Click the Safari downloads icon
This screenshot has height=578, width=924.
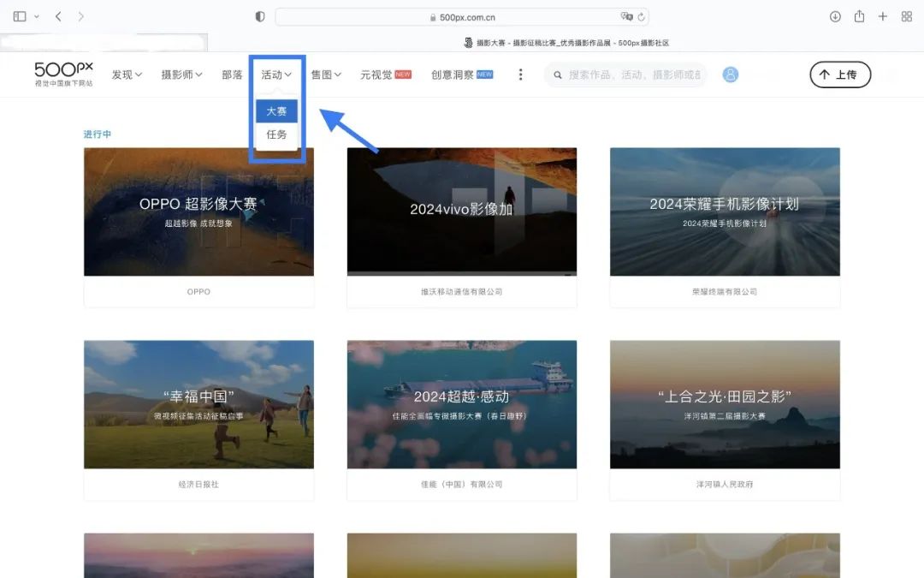point(835,16)
